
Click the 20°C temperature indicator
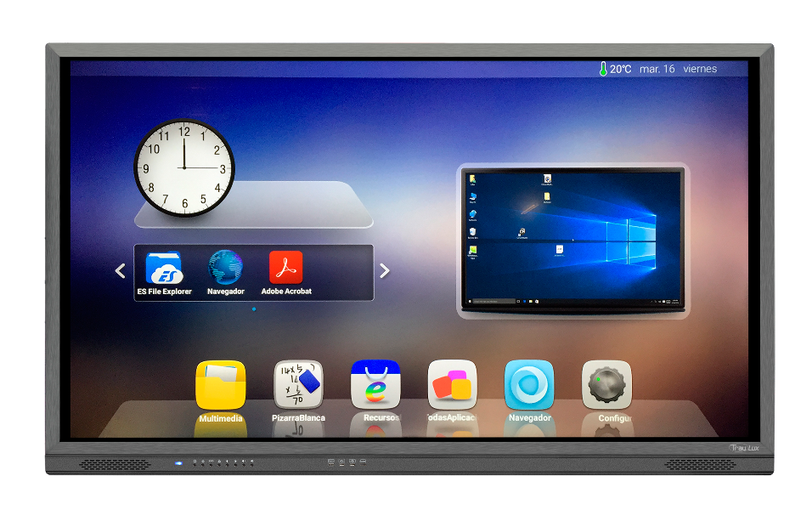(615, 69)
